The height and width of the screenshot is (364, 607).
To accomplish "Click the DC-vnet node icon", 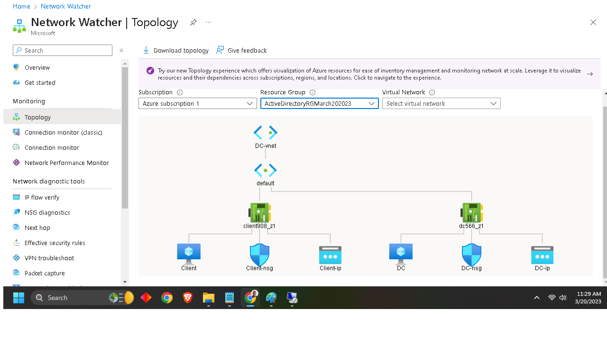I will click(x=266, y=132).
